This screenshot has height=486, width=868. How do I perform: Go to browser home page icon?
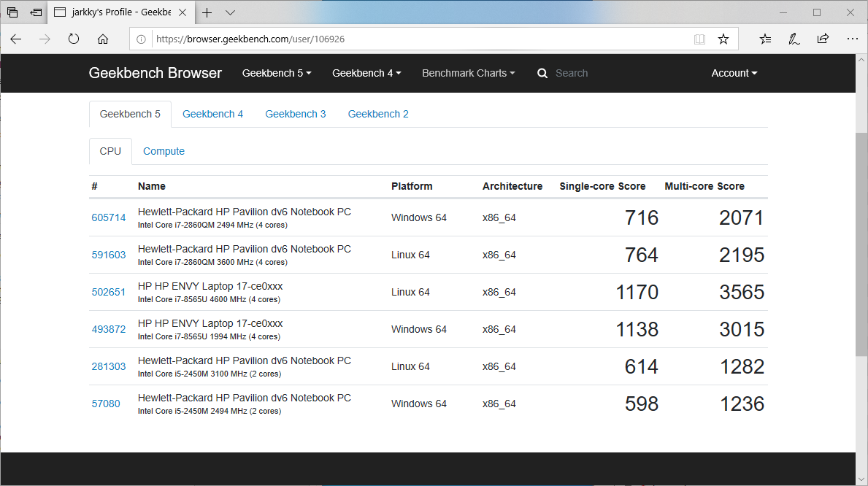click(103, 39)
